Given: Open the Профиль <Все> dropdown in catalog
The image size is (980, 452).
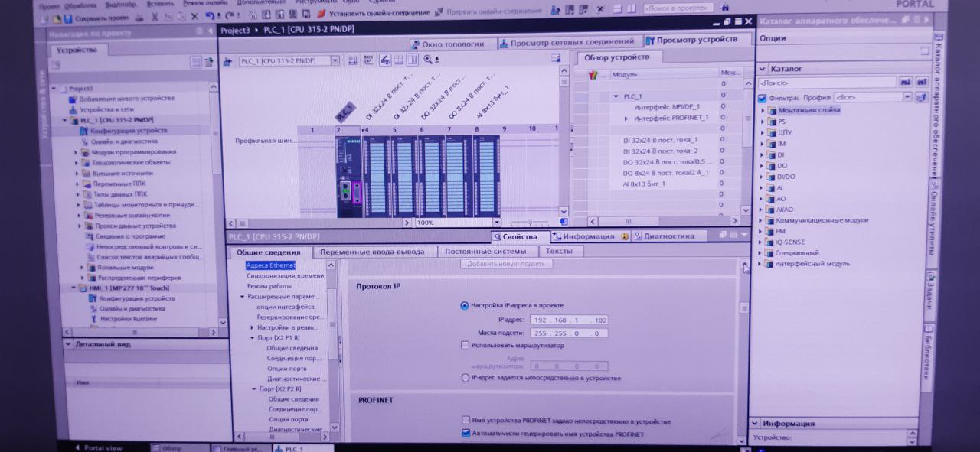Looking at the screenshot, I should (907, 97).
